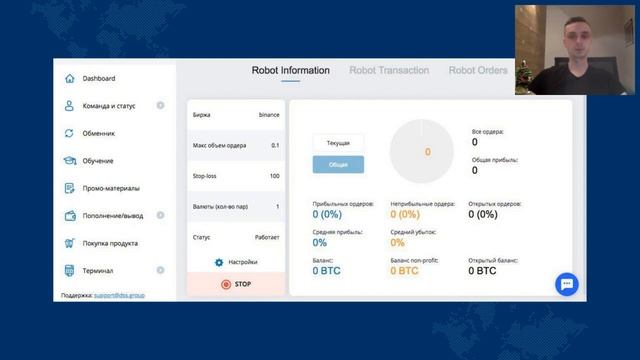Click the Неприбыльные ордера 0 (0%) value

pos(405,214)
